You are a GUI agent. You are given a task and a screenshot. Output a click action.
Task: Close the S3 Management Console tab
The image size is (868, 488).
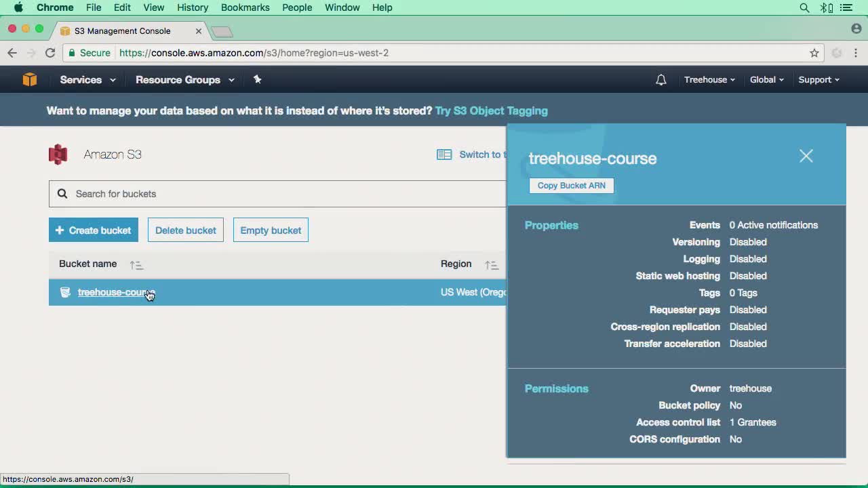pyautogui.click(x=199, y=31)
